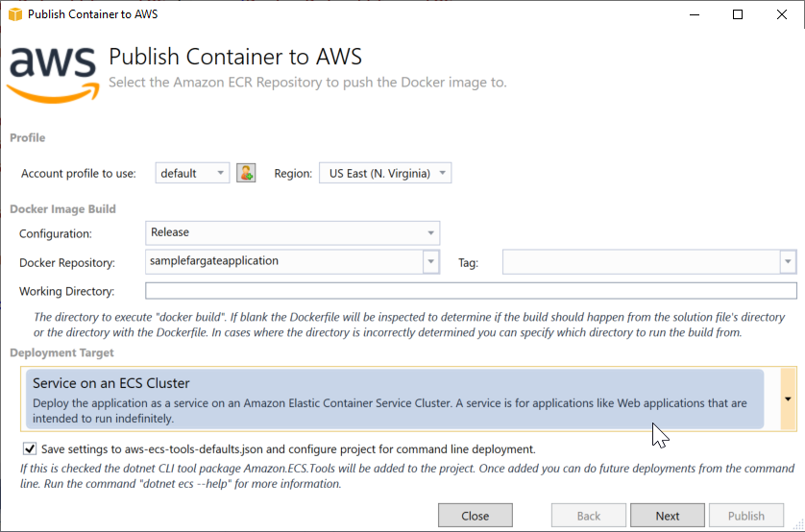
Task: Click the window resize grip in the corner
Action: [798, 525]
